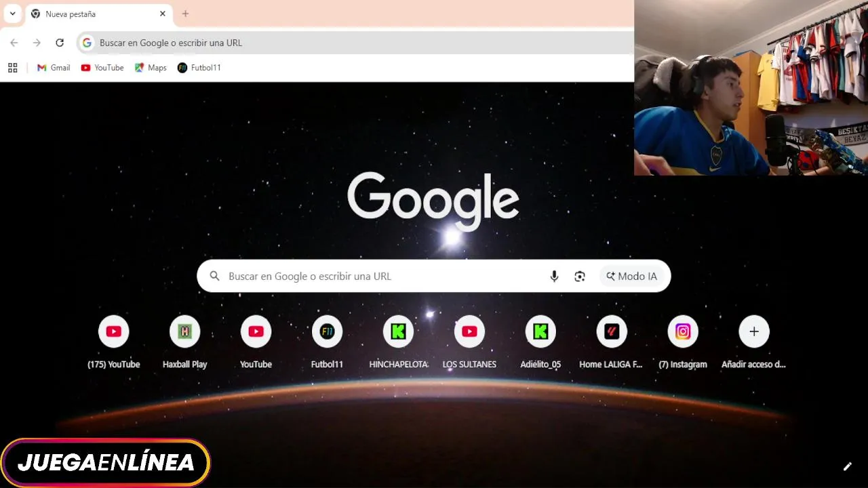Open the shortcut labeled just YouTube
This screenshot has height=488, width=868.
coord(256,342)
